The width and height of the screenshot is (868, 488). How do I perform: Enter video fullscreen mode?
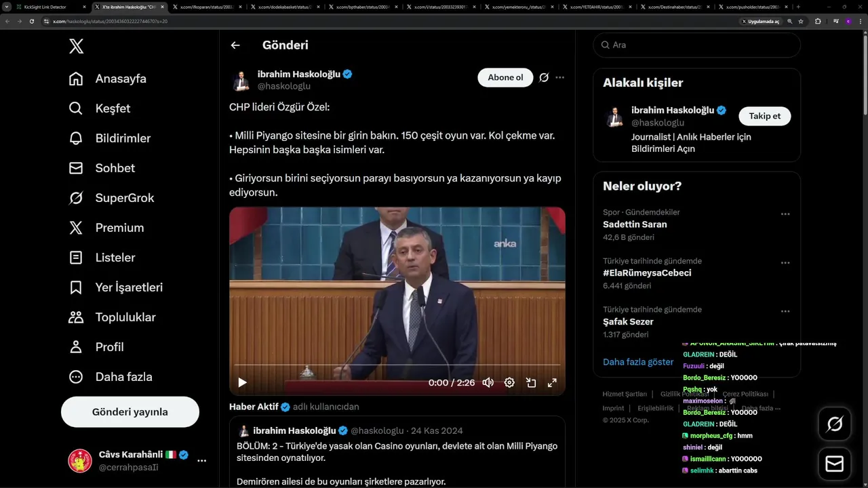tap(552, 382)
